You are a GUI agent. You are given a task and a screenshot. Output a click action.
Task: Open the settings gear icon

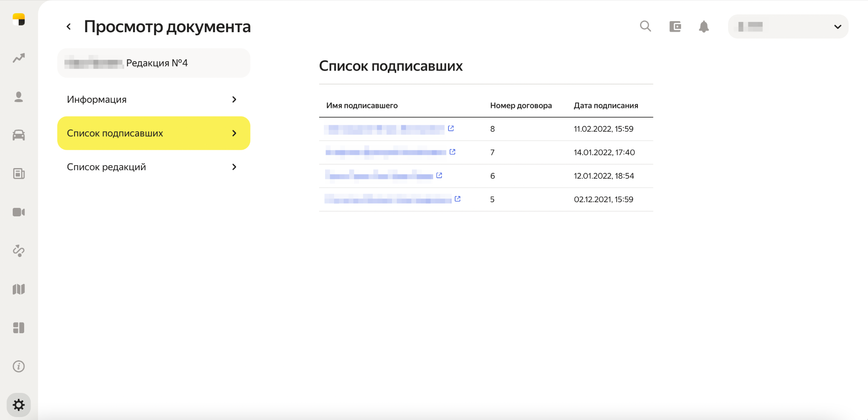point(19,405)
